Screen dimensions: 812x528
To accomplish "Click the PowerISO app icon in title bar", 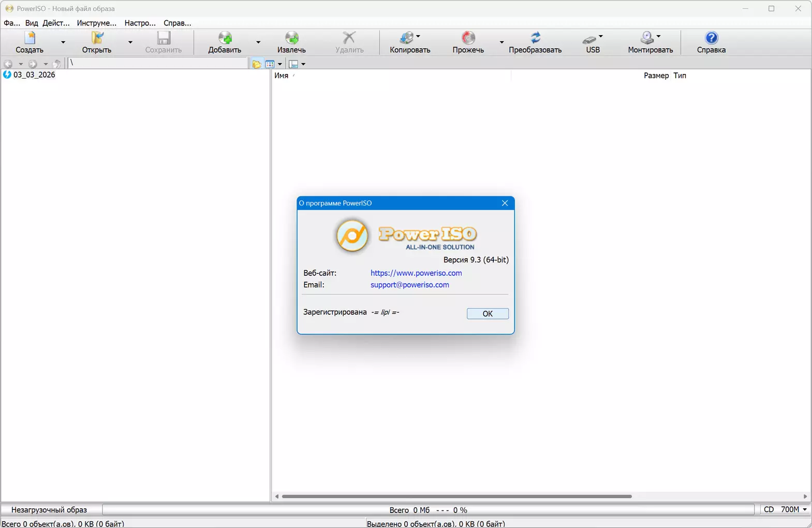I will (9, 9).
